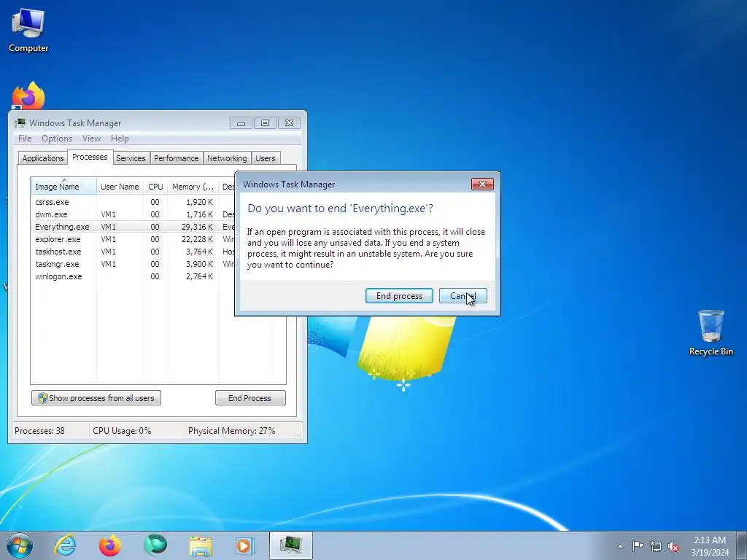Open the Options menu in Task Manager

pyautogui.click(x=57, y=139)
